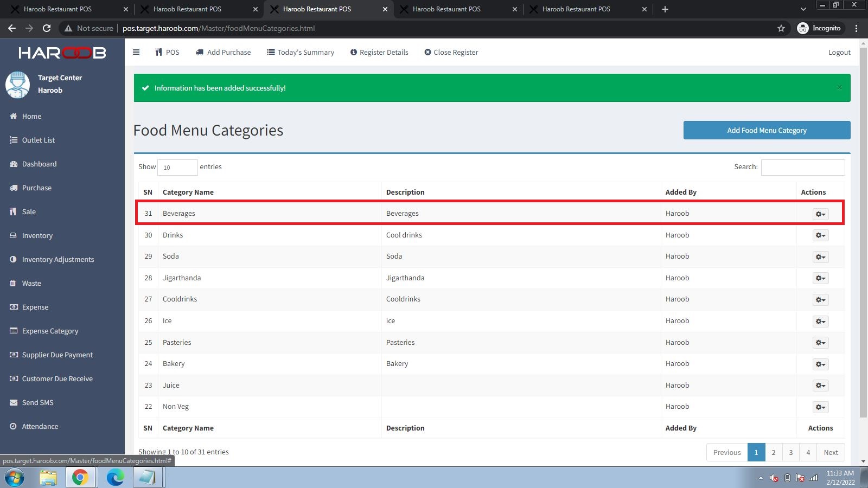Log out using the Logout link
The image size is (868, 488).
(x=839, y=52)
